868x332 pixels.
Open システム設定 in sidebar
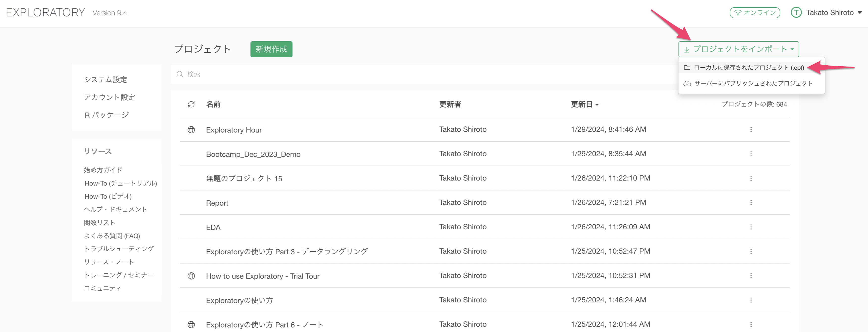click(x=106, y=80)
